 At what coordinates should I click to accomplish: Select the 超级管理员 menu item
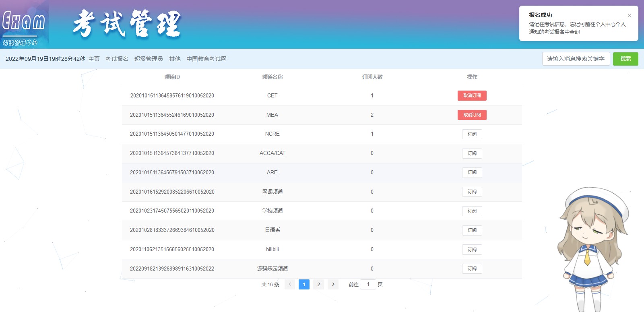point(149,59)
